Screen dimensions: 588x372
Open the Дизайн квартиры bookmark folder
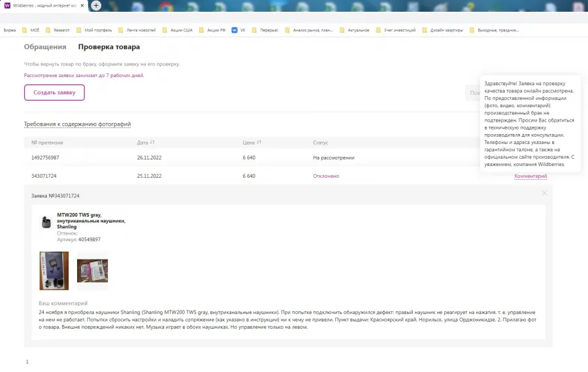[x=442, y=30]
